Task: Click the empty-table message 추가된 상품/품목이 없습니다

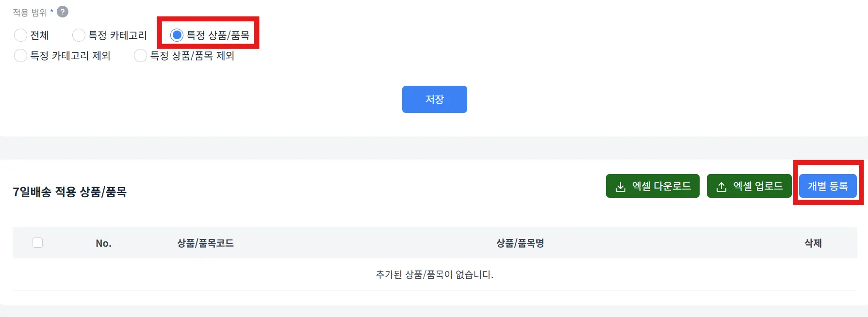Action: tap(434, 275)
